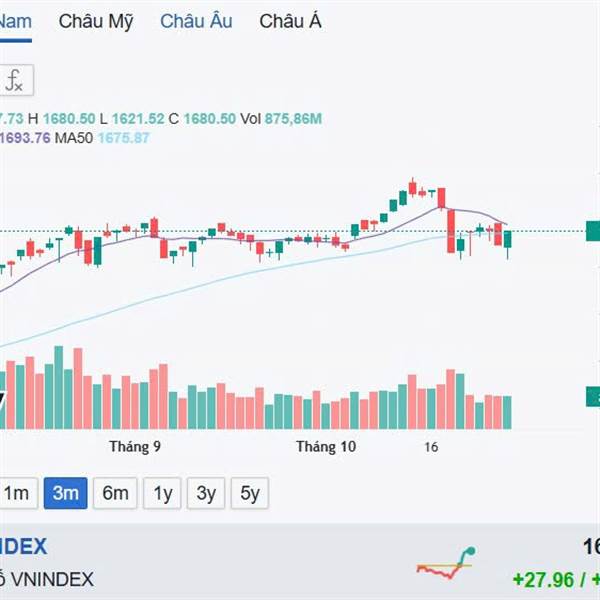The width and height of the screenshot is (600, 600).
Task: Click the 16 date axis marker
Action: [431, 447]
